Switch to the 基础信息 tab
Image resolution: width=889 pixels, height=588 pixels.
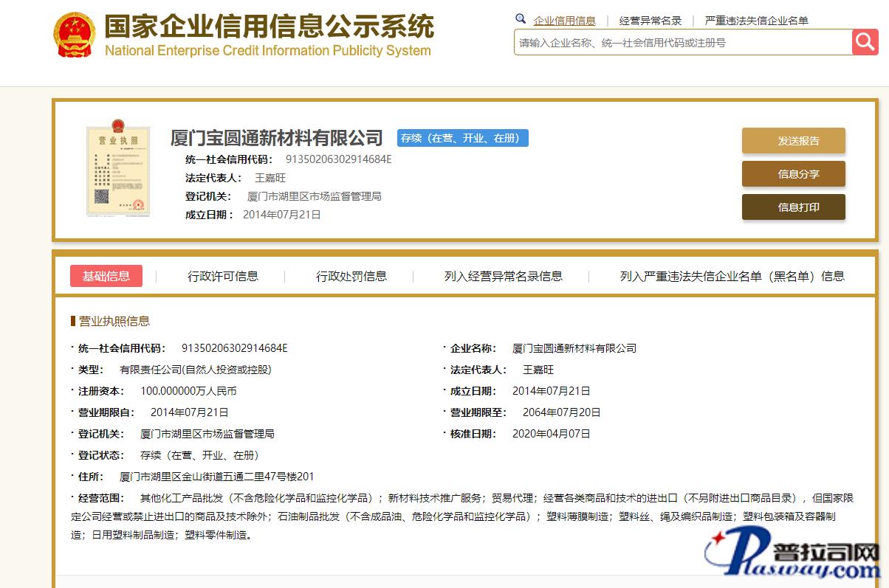coord(106,276)
